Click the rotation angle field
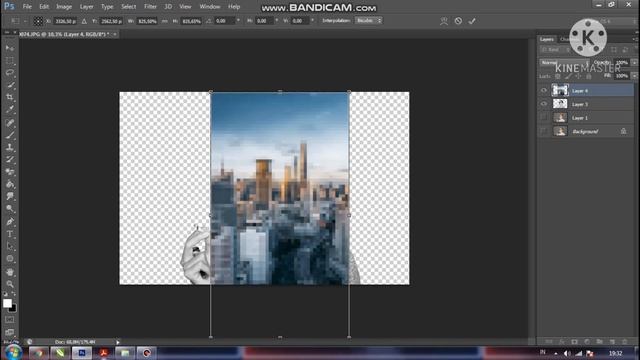The height and width of the screenshot is (360, 640). click(224, 21)
